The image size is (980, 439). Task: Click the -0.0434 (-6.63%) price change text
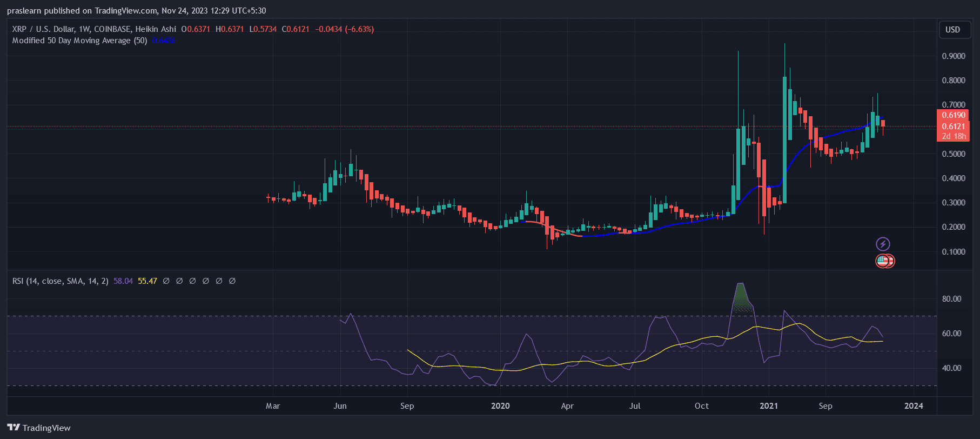(344, 29)
